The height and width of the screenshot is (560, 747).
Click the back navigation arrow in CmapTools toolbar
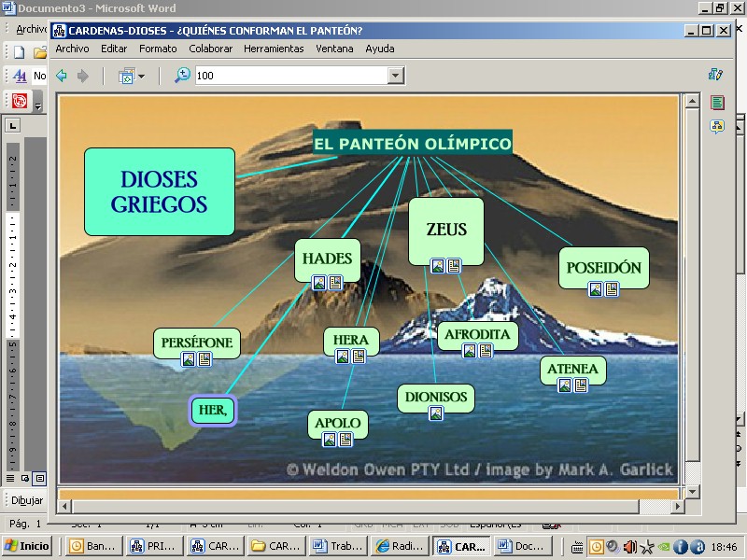(x=62, y=76)
